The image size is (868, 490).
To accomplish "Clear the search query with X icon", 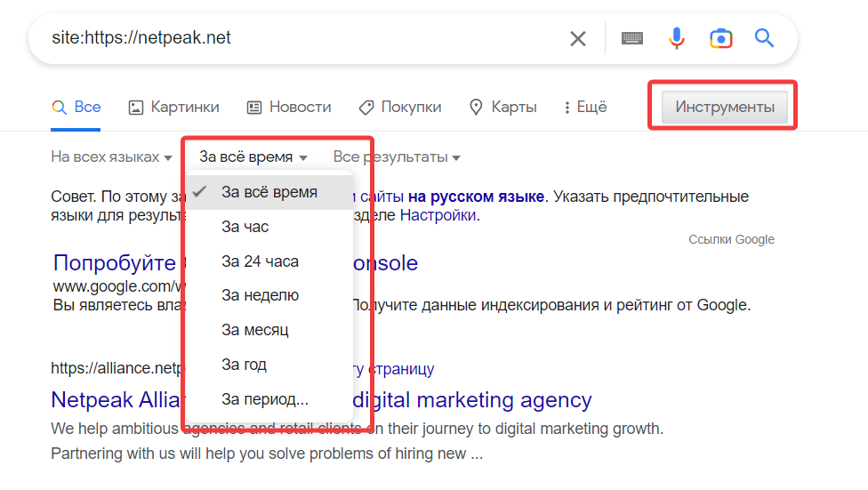I will pos(578,38).
